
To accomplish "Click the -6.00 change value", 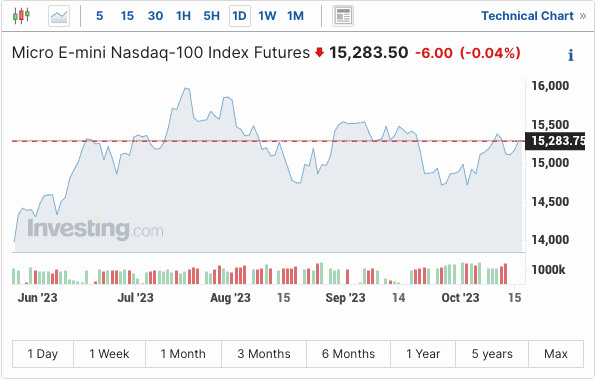I will [434, 53].
